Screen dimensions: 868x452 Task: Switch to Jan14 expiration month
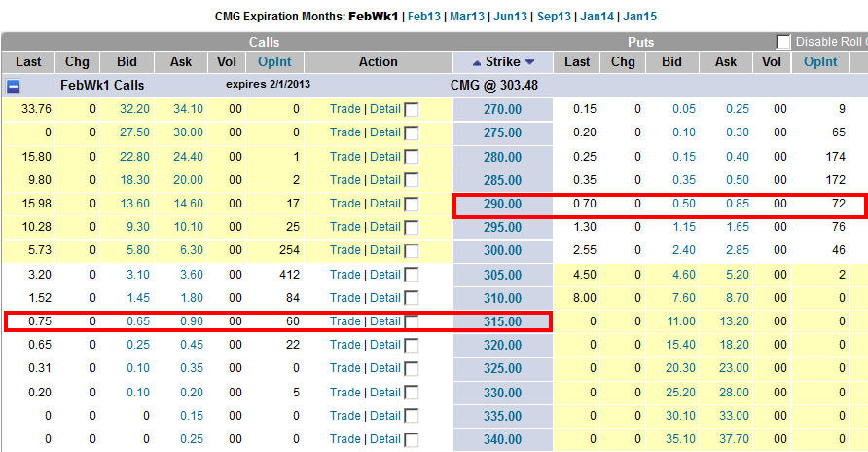[597, 16]
